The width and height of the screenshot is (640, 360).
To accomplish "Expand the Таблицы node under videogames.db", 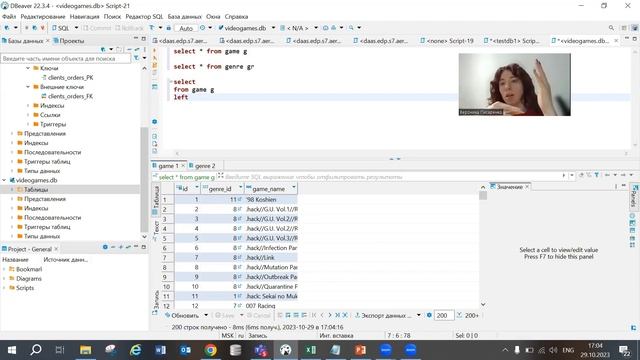I will tap(12, 189).
